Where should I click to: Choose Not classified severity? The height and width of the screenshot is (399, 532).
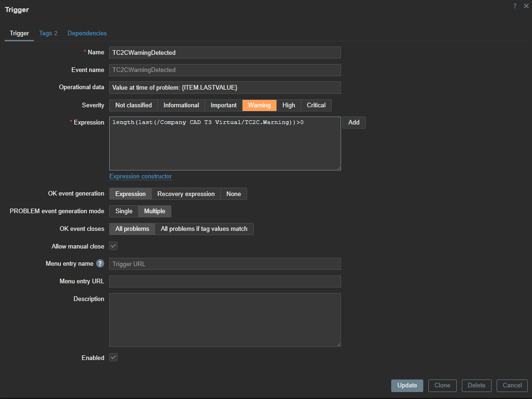tap(133, 105)
